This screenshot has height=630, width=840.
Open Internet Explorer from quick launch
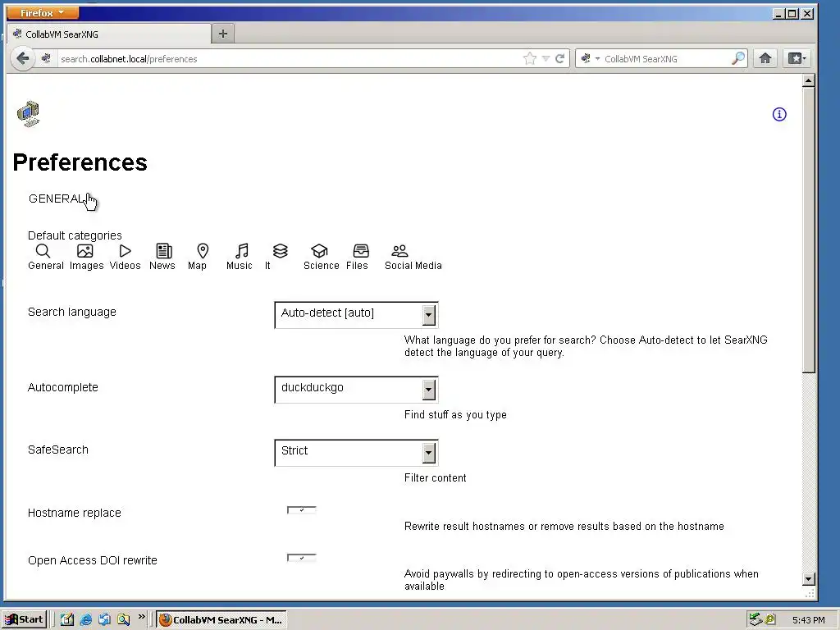click(85, 620)
